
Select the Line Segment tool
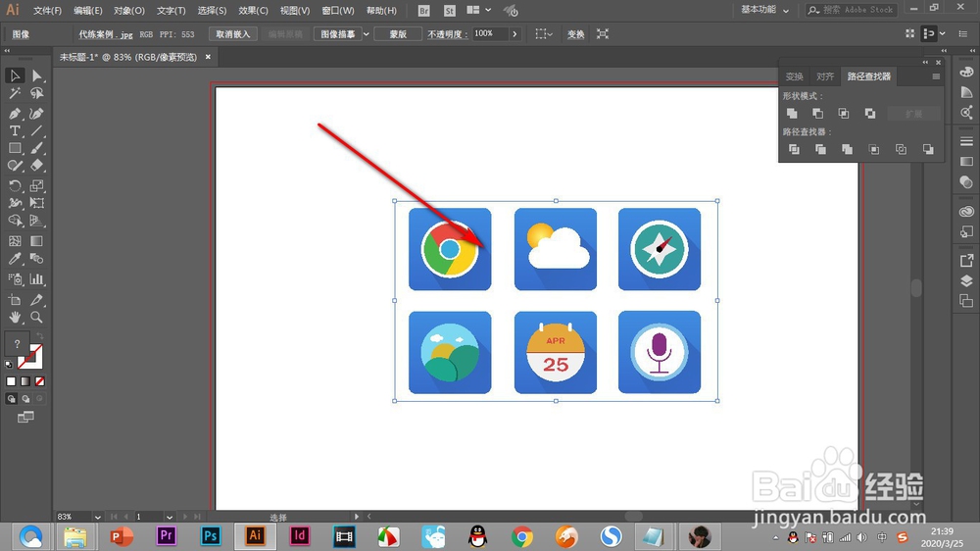tap(37, 130)
